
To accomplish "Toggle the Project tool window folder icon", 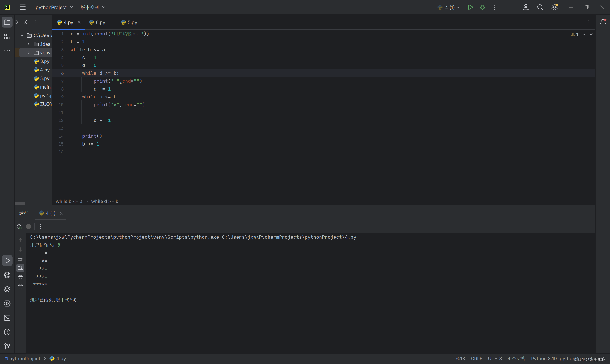I will click(7, 22).
